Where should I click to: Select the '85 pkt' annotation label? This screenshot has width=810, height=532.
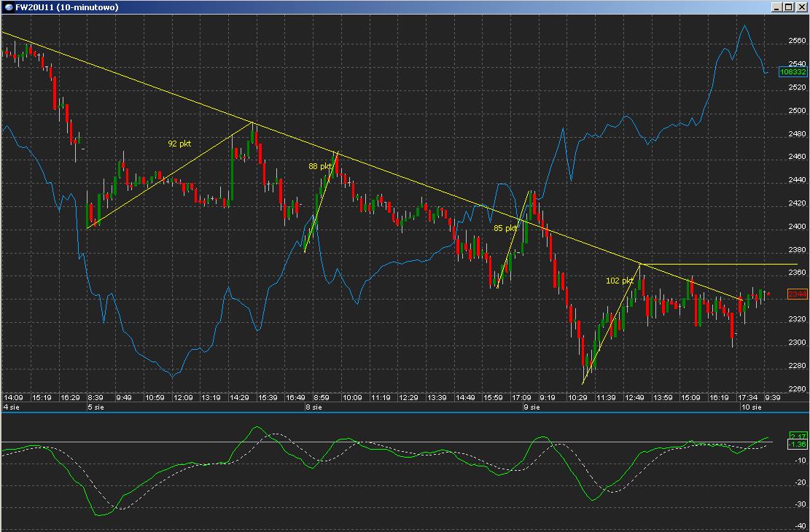pos(505,228)
